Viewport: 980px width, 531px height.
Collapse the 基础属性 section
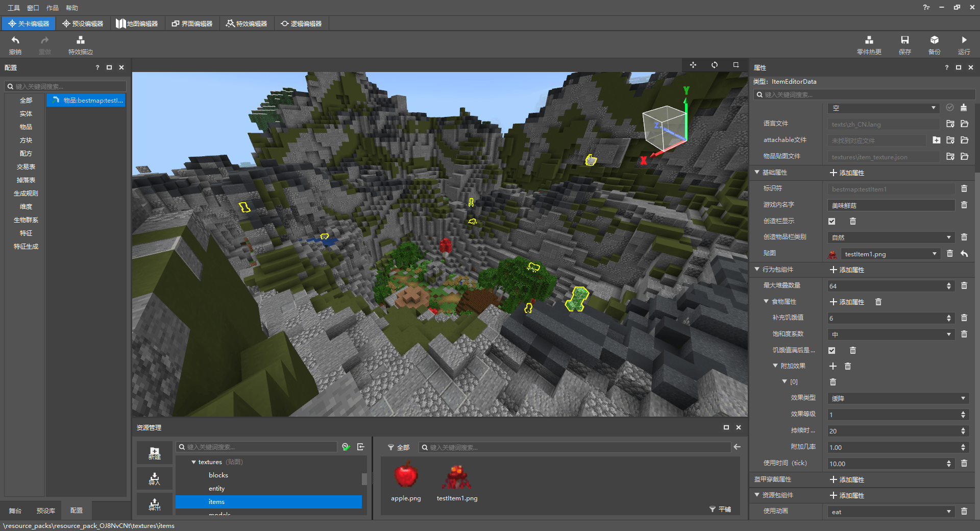[757, 173]
